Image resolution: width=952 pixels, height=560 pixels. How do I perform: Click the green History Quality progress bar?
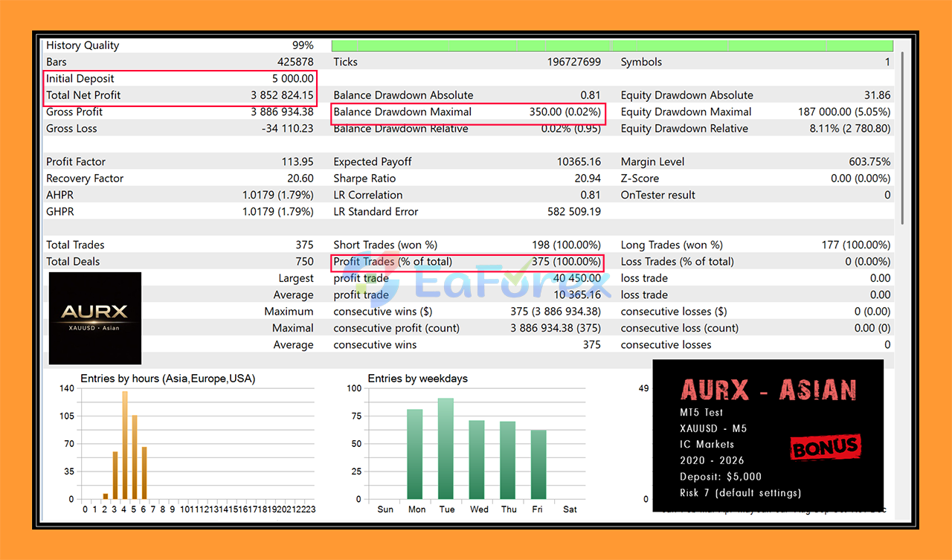611,45
